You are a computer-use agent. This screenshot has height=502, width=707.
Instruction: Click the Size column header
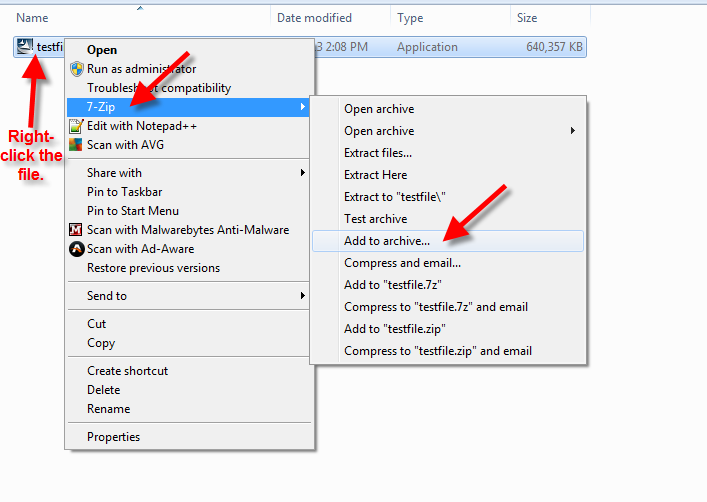(x=527, y=18)
